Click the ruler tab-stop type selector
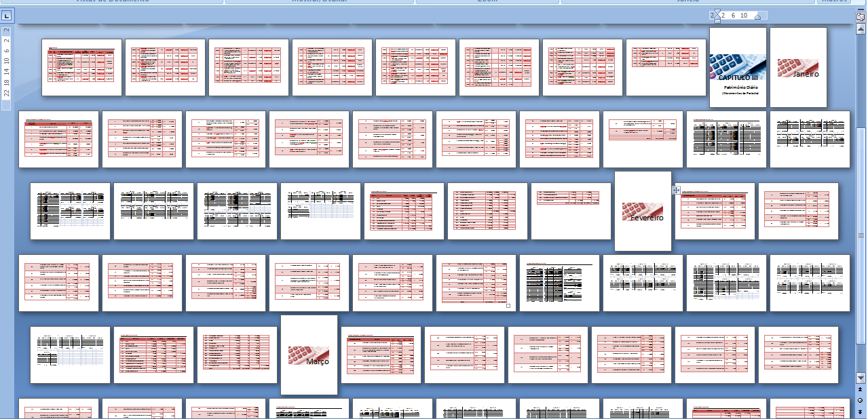The width and height of the screenshot is (868, 419). [x=6, y=15]
